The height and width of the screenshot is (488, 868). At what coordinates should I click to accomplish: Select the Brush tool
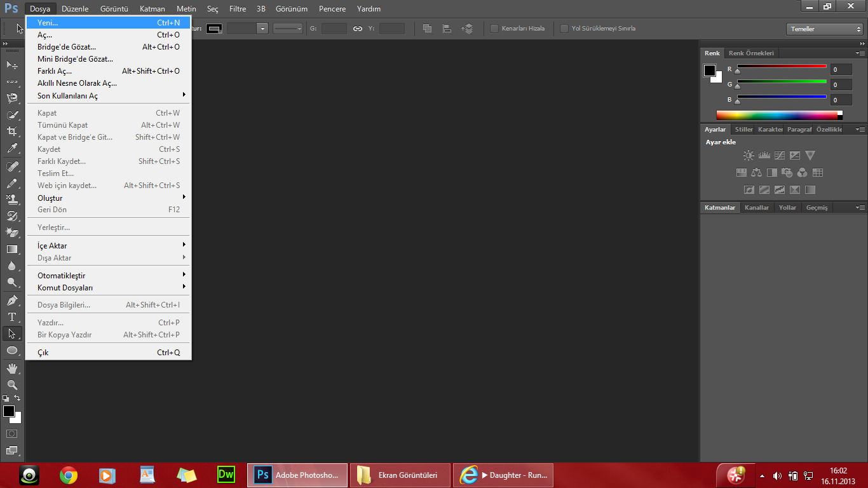coord(12,183)
